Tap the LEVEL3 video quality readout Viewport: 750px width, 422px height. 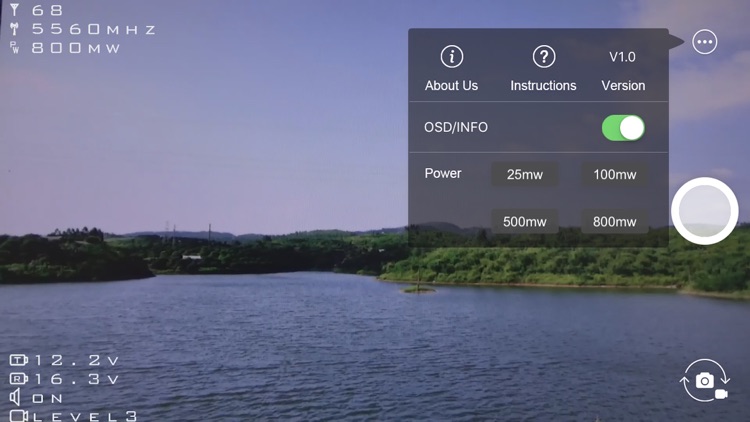click(x=85, y=416)
